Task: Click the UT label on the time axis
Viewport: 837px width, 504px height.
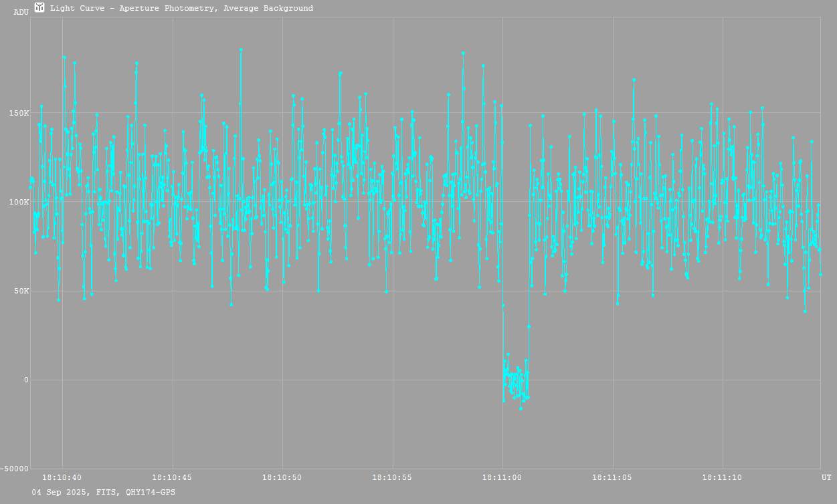Action: [x=826, y=477]
